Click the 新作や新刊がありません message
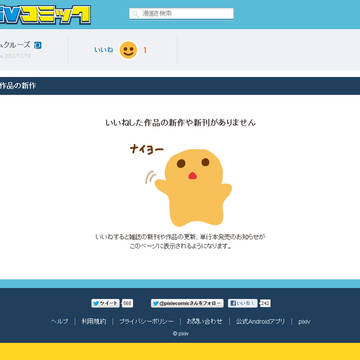This screenshot has height=360, width=360. [x=181, y=123]
